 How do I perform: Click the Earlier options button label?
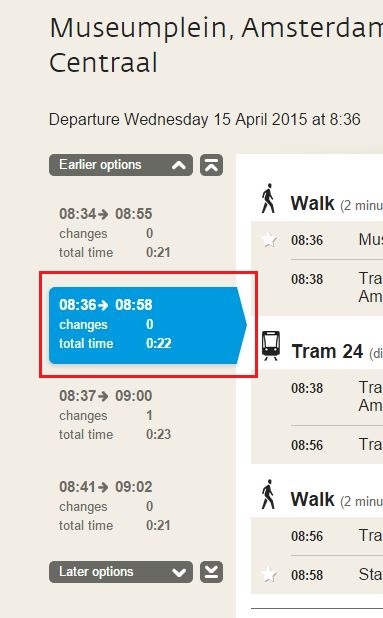click(100, 165)
